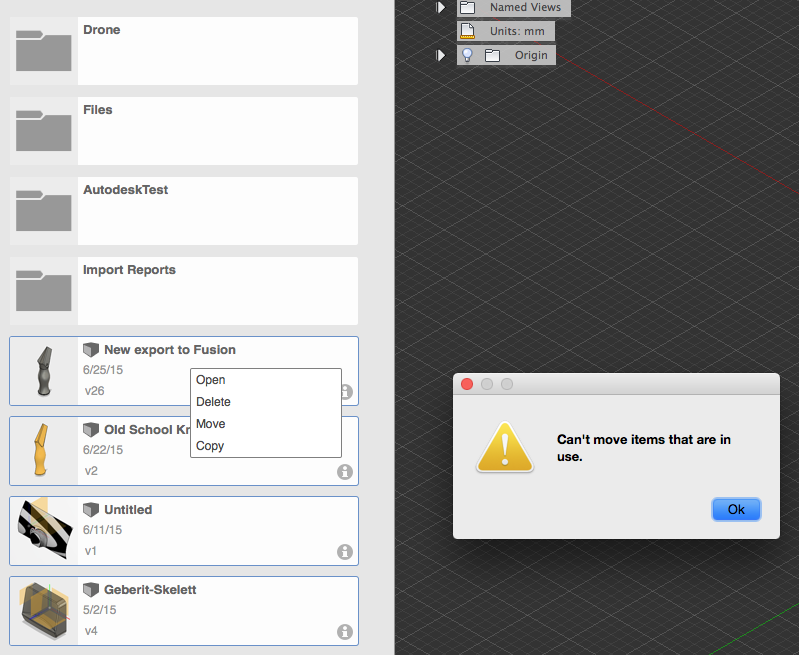The image size is (799, 655).
Task: Click design cube icon beside Geberit-Skelett
Action: pos(91,590)
